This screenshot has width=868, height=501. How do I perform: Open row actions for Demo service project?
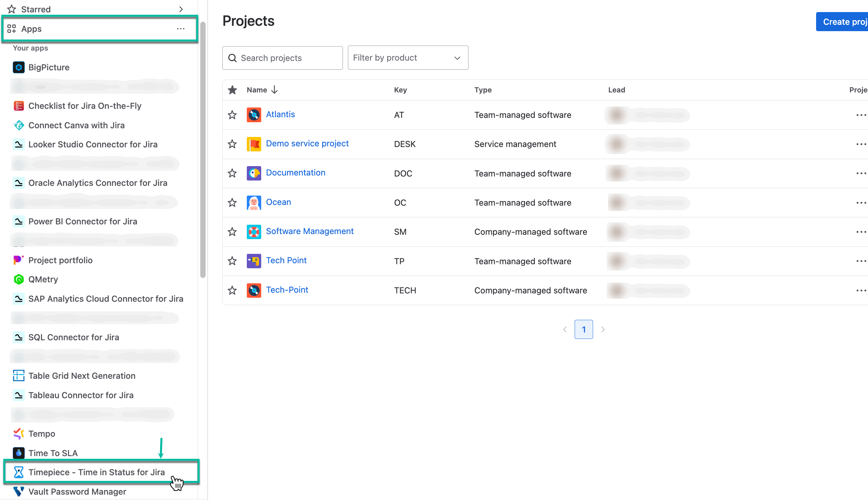861,144
